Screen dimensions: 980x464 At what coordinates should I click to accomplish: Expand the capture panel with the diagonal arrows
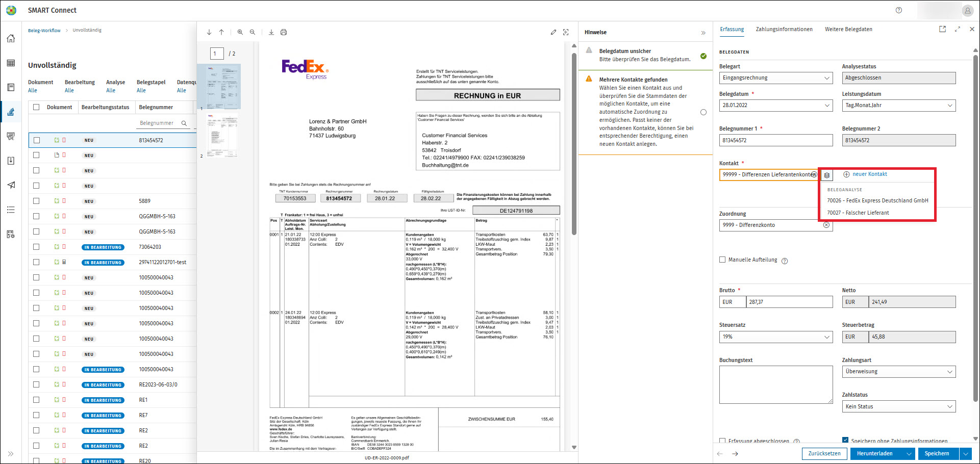(958, 29)
